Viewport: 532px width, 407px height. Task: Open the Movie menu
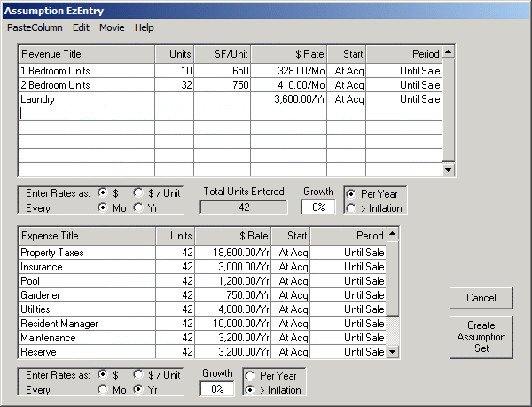[112, 27]
